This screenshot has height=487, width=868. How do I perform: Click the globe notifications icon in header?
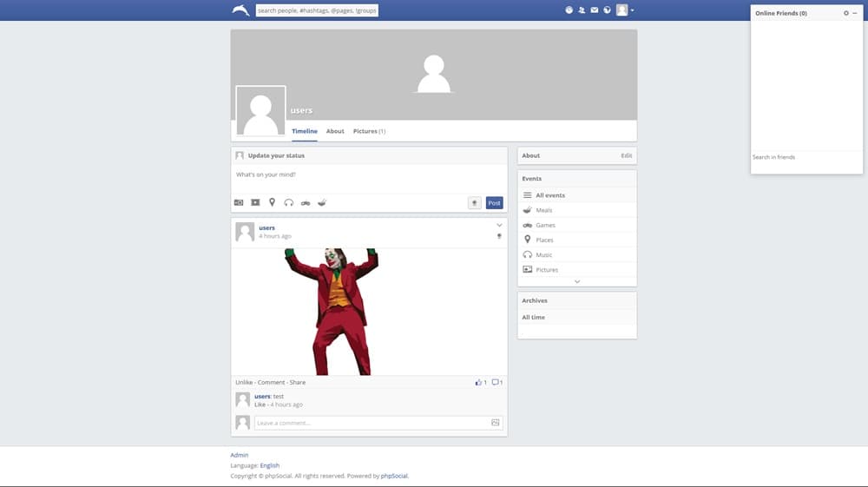pos(607,10)
